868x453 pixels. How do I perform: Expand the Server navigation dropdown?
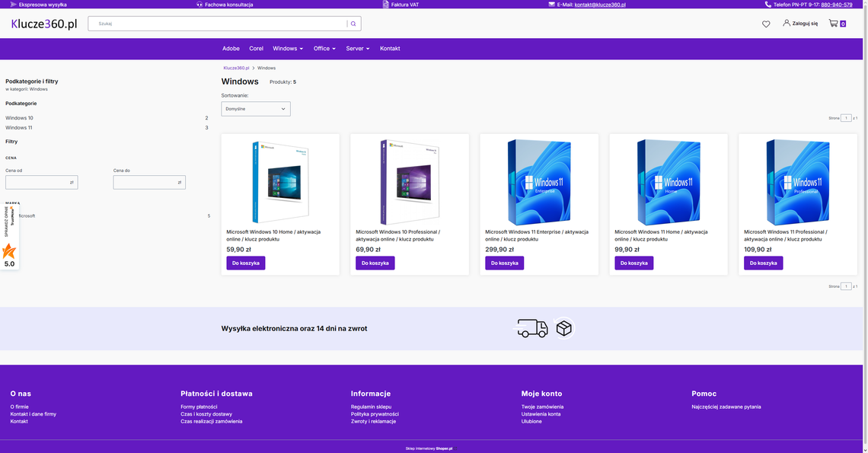pyautogui.click(x=357, y=48)
